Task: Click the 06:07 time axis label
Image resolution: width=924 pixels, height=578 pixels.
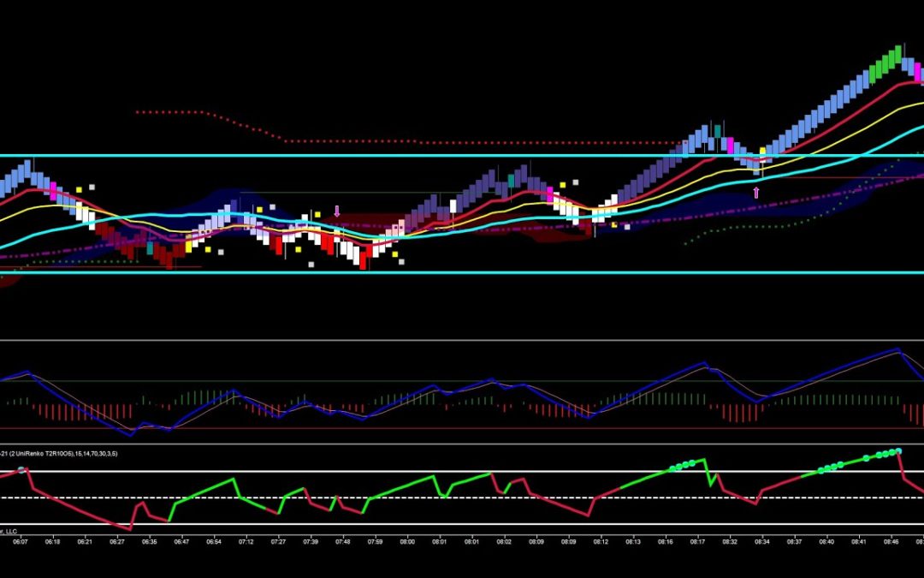Action: [x=21, y=541]
